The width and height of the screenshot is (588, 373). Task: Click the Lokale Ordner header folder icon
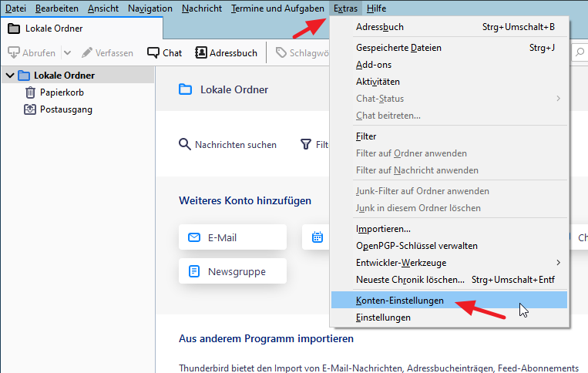(x=185, y=89)
